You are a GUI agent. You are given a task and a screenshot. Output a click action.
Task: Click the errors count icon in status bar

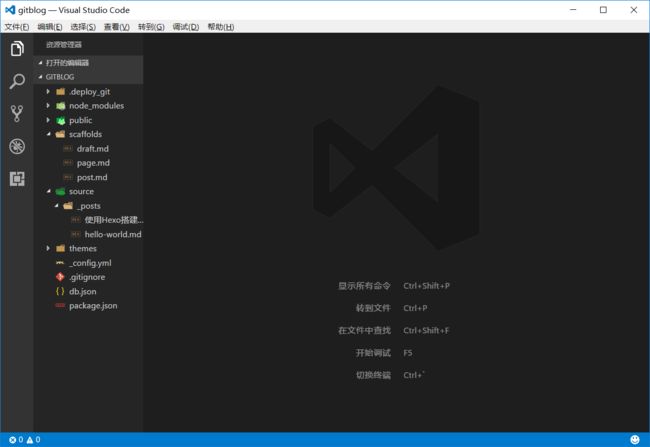(12, 440)
